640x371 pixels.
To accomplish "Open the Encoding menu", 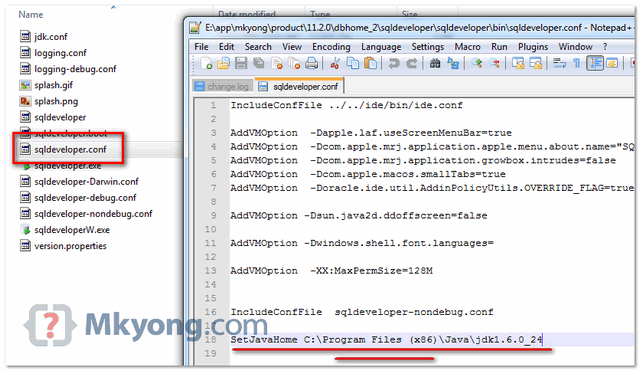I will pyautogui.click(x=331, y=47).
